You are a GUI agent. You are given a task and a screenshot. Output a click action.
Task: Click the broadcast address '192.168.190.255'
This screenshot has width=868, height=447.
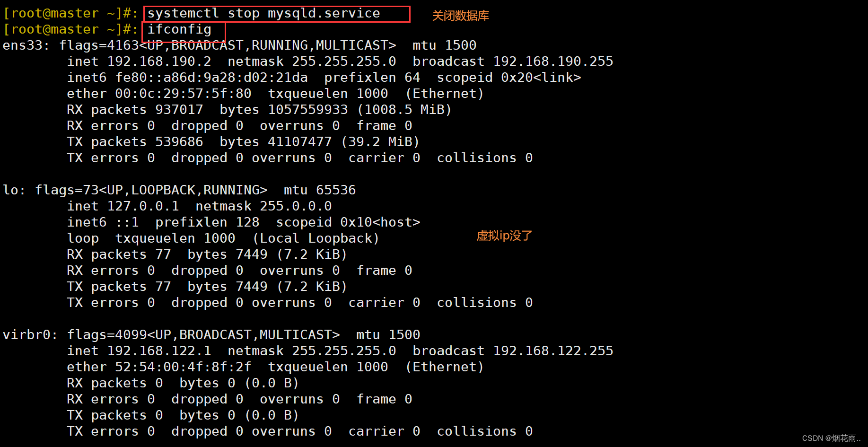(x=553, y=62)
